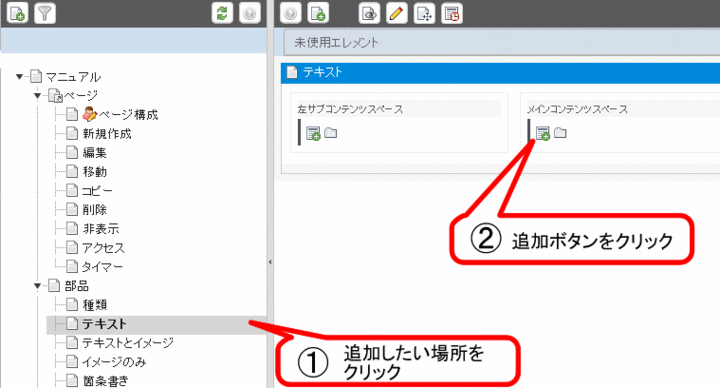Refresh the page tree with green arrows icon
This screenshot has height=388, width=720.
point(222,13)
